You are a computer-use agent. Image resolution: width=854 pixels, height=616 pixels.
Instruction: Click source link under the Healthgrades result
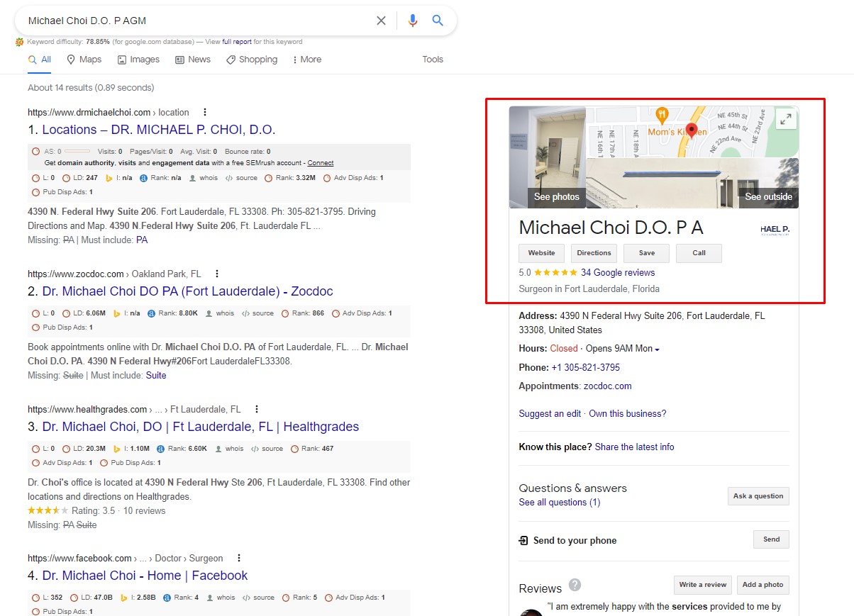click(x=272, y=449)
